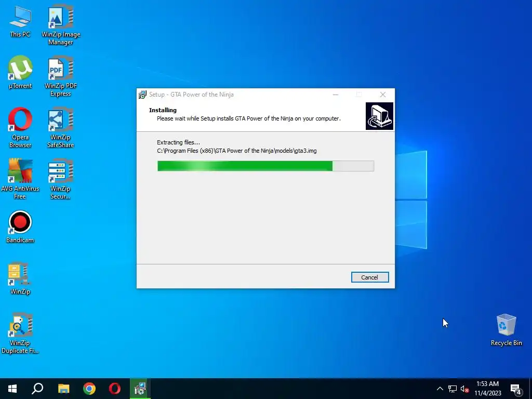Show hidden system tray icons
532x399 pixels.
pyautogui.click(x=440, y=389)
